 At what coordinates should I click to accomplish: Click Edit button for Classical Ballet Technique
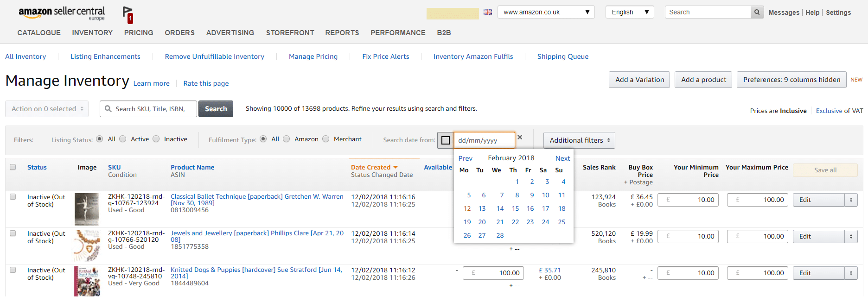tap(819, 200)
